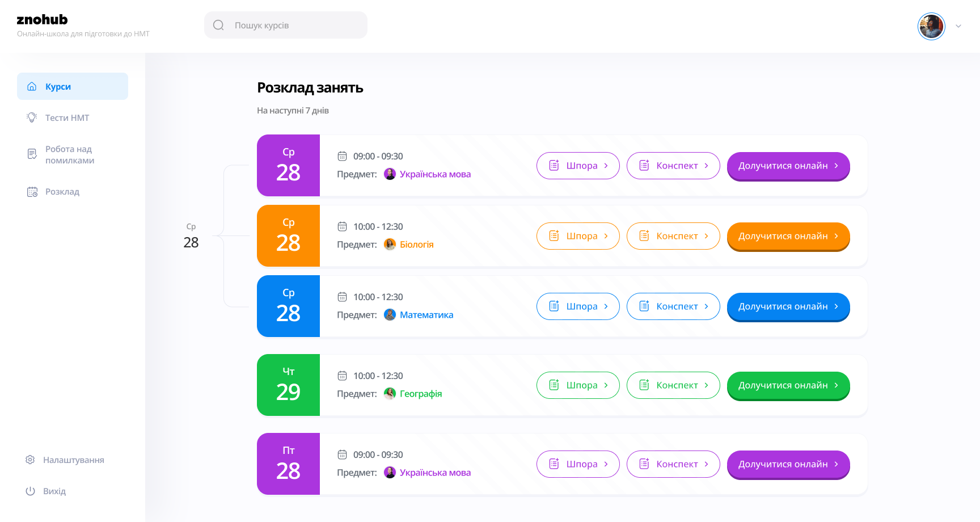Click 'На наступні 7 днів' subtitle
Screen dimensions: 980x522
pos(293,111)
